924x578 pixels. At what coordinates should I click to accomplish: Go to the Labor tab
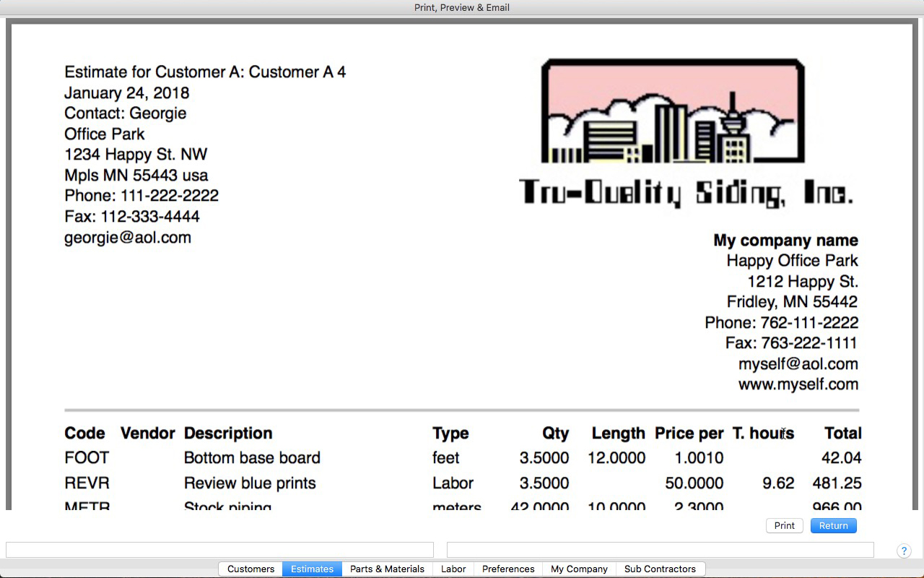(453, 569)
